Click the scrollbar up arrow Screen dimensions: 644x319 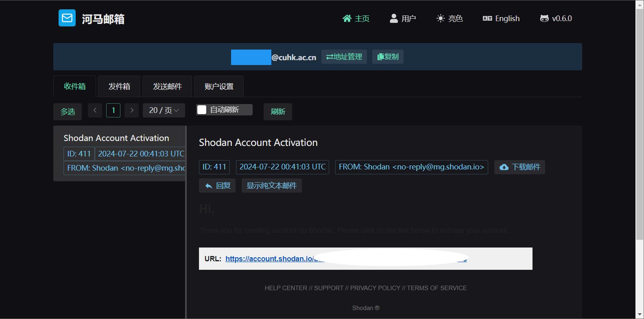[640, 4]
